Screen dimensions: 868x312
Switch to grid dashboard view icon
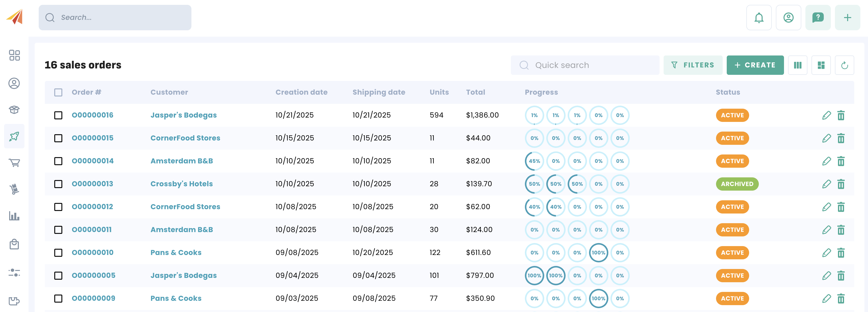coord(821,65)
